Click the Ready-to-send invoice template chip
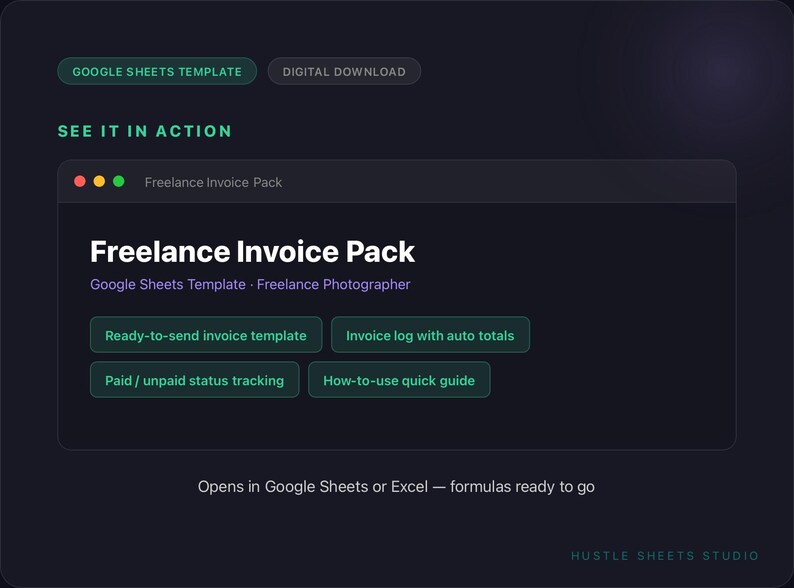The width and height of the screenshot is (794, 588). pos(206,335)
